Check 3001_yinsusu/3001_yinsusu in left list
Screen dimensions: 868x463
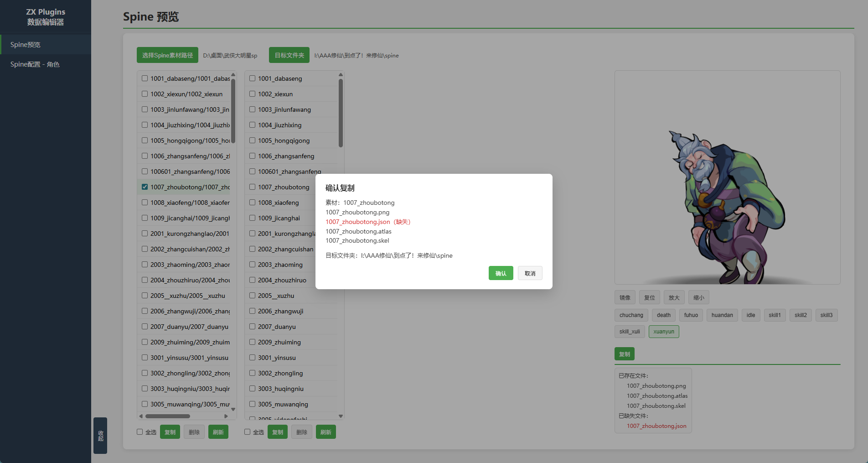tap(145, 358)
